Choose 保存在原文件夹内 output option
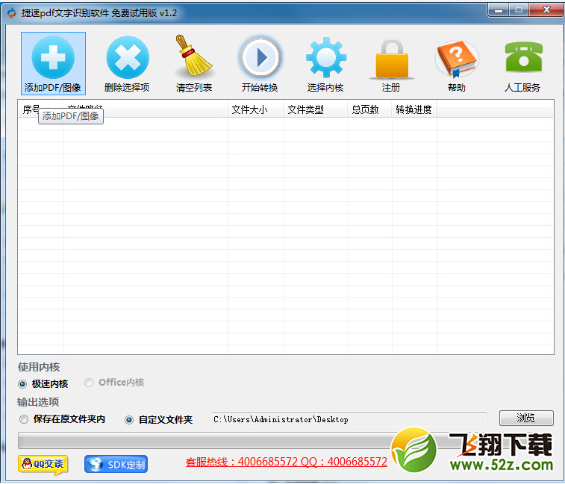 [x=24, y=419]
